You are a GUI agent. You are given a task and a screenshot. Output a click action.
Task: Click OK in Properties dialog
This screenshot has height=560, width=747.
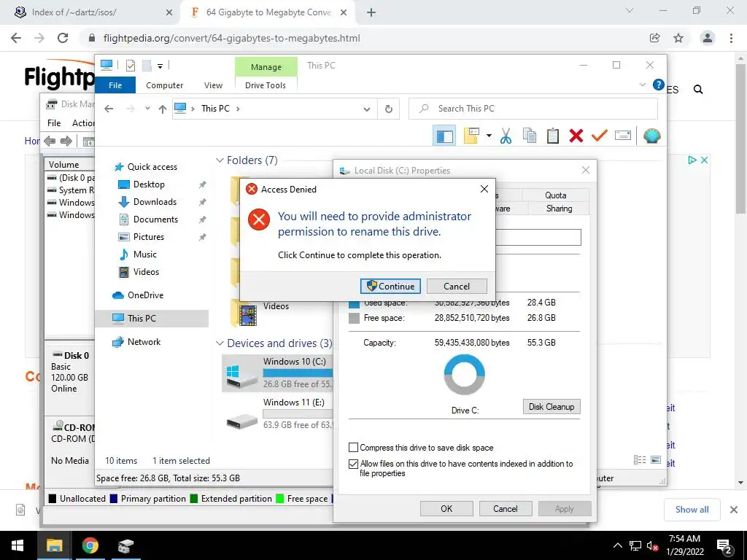tap(446, 508)
